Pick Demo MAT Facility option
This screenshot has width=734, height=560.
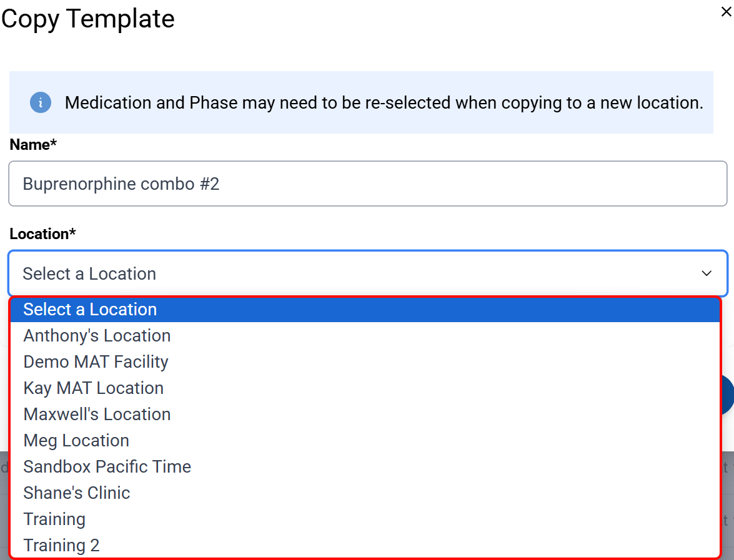[96, 362]
